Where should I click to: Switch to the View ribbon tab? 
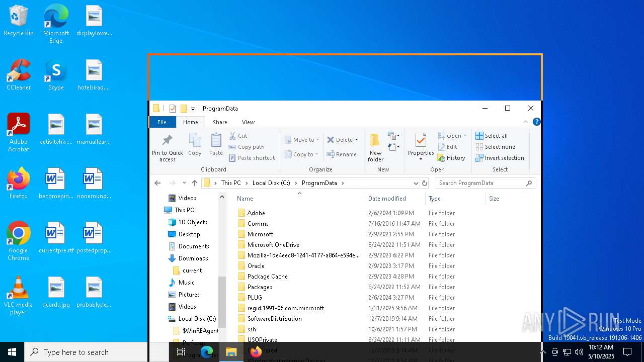pos(248,122)
